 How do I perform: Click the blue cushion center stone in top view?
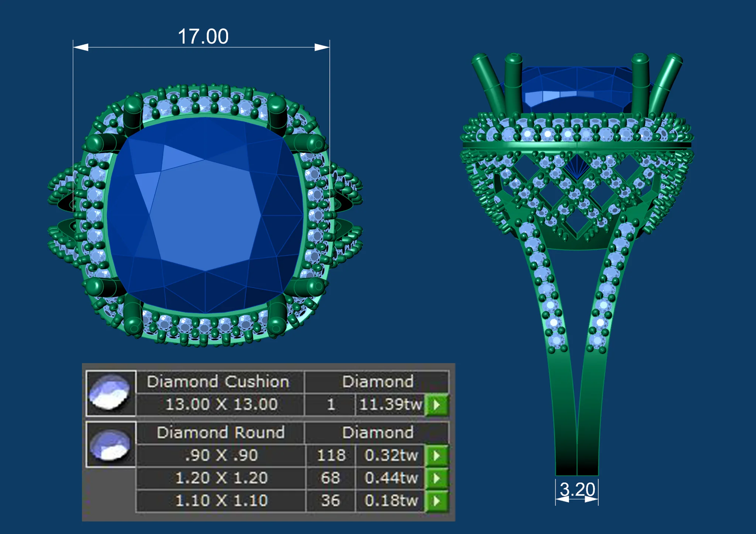(205, 215)
